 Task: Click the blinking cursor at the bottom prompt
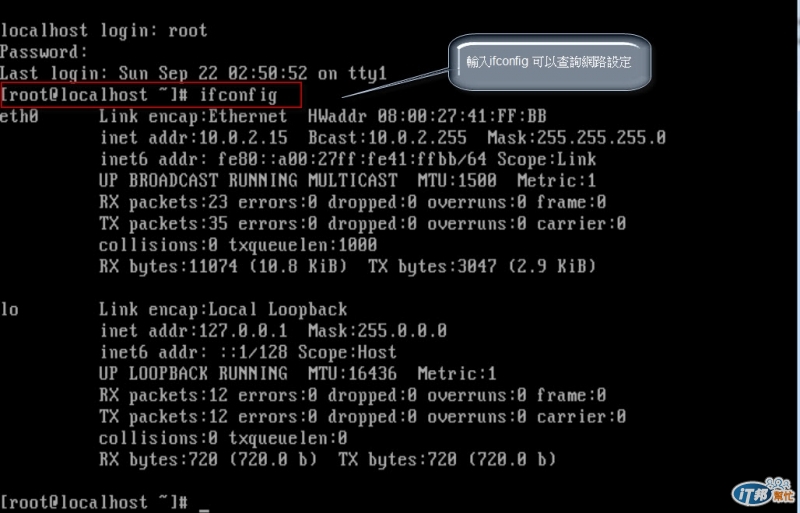204,509
